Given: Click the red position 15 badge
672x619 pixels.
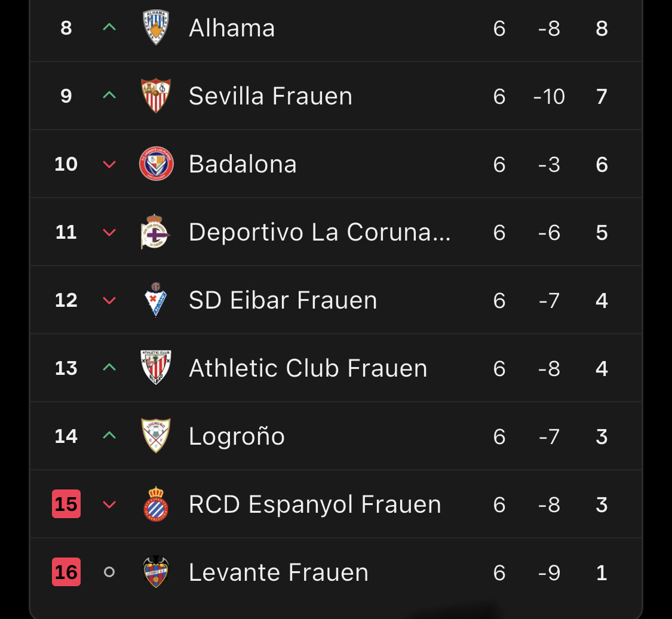Looking at the screenshot, I should [66, 504].
